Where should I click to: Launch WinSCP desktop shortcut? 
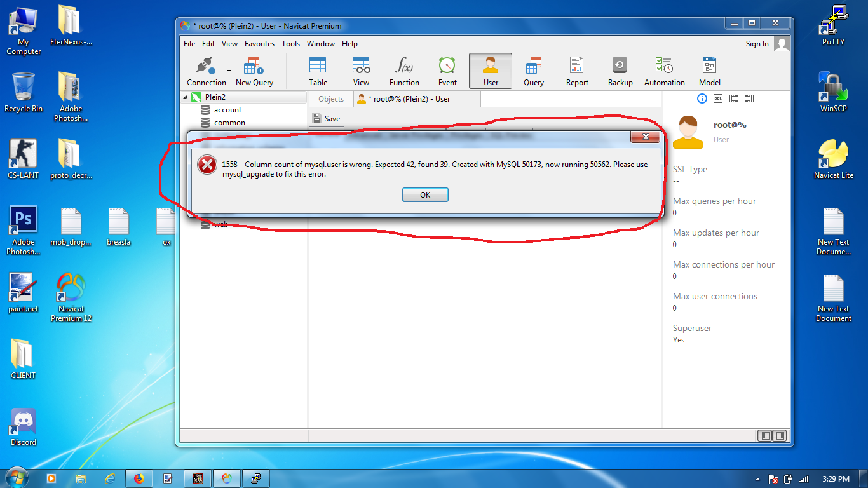[833, 92]
